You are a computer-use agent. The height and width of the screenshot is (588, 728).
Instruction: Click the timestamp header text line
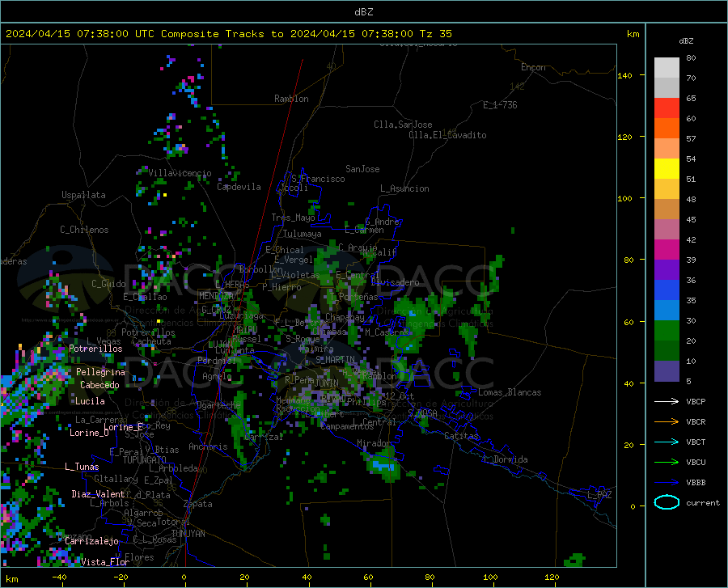[228, 34]
